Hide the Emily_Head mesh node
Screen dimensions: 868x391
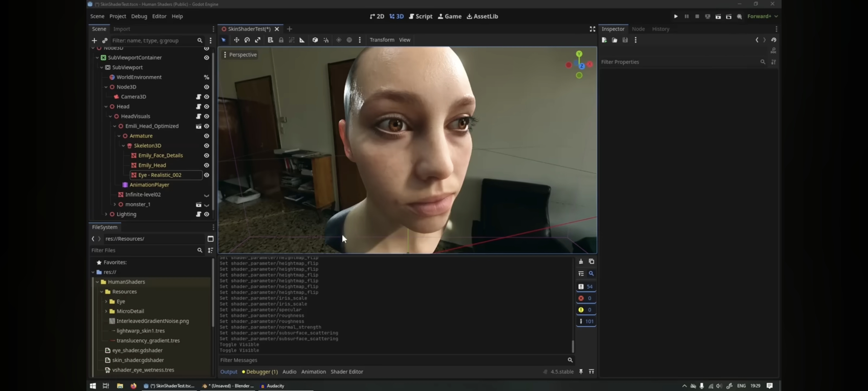[x=206, y=165]
